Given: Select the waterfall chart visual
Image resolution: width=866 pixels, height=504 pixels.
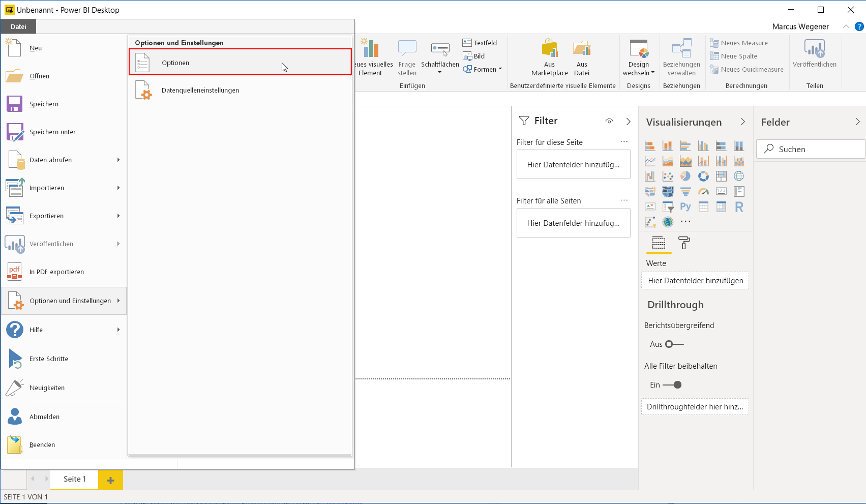Looking at the screenshot, I should click(650, 176).
